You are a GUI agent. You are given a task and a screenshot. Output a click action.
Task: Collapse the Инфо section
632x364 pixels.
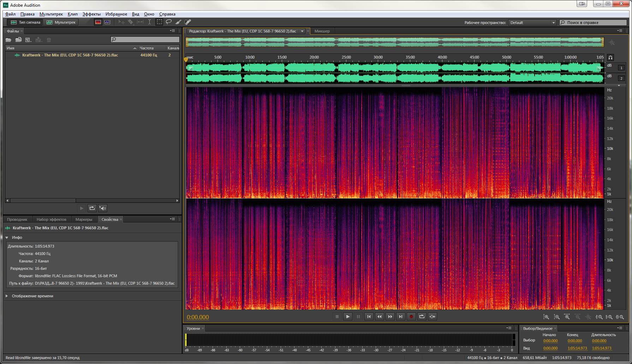(x=7, y=237)
